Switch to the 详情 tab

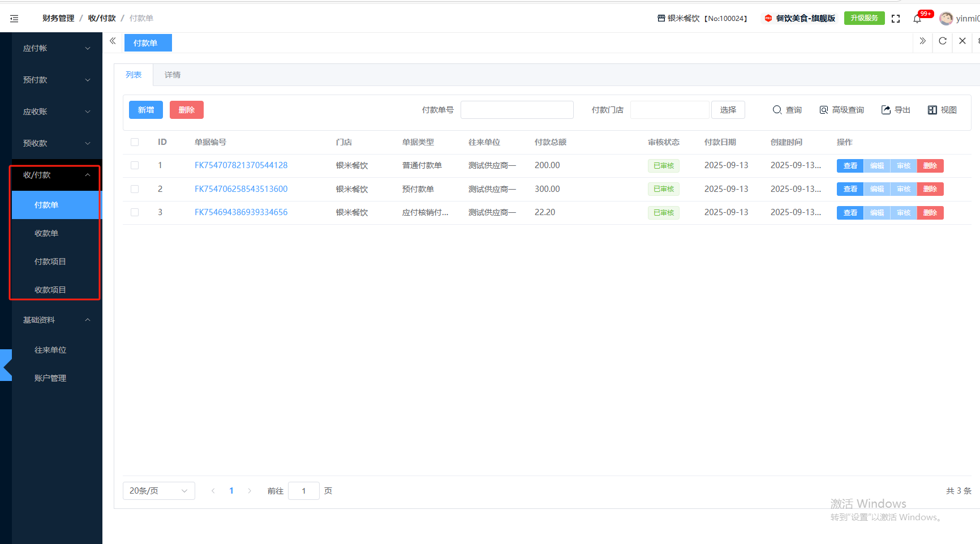tap(173, 75)
